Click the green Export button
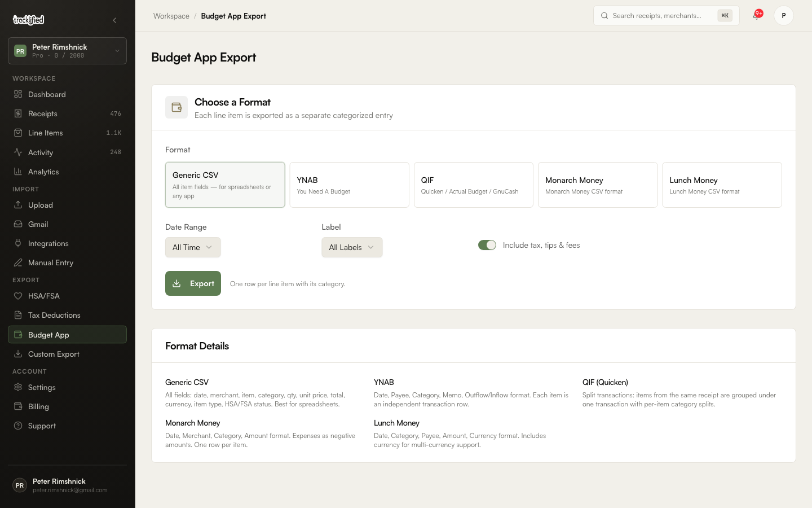 coord(193,283)
